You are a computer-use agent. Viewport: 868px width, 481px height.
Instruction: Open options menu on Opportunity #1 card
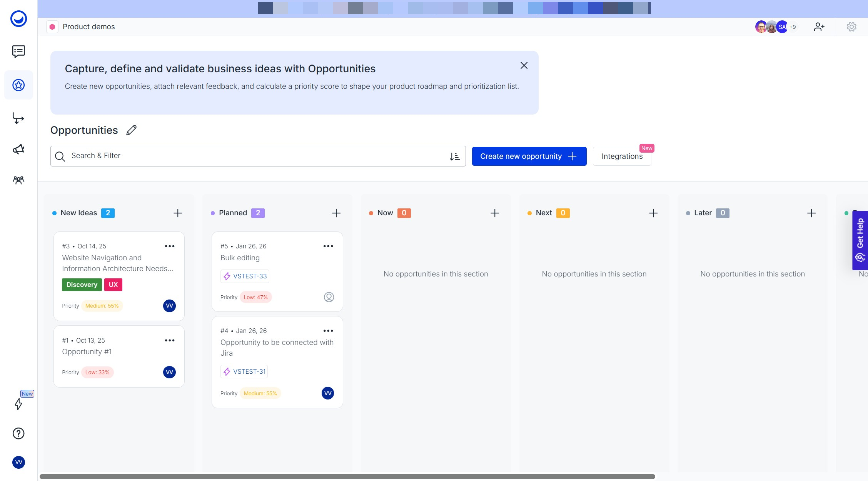click(x=170, y=340)
